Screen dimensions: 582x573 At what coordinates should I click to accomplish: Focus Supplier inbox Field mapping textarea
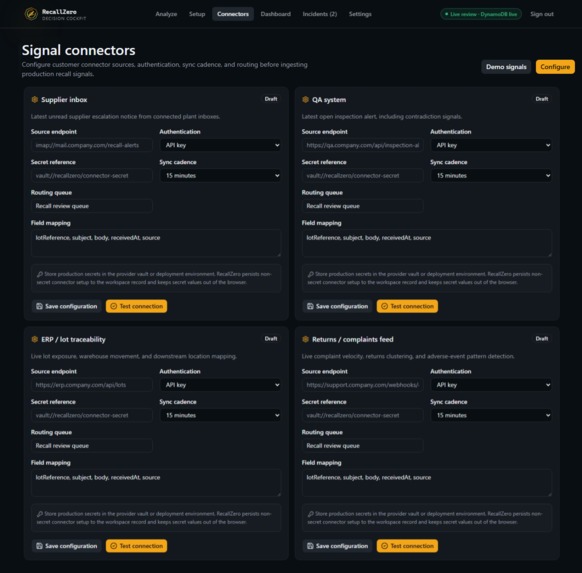coord(156,243)
